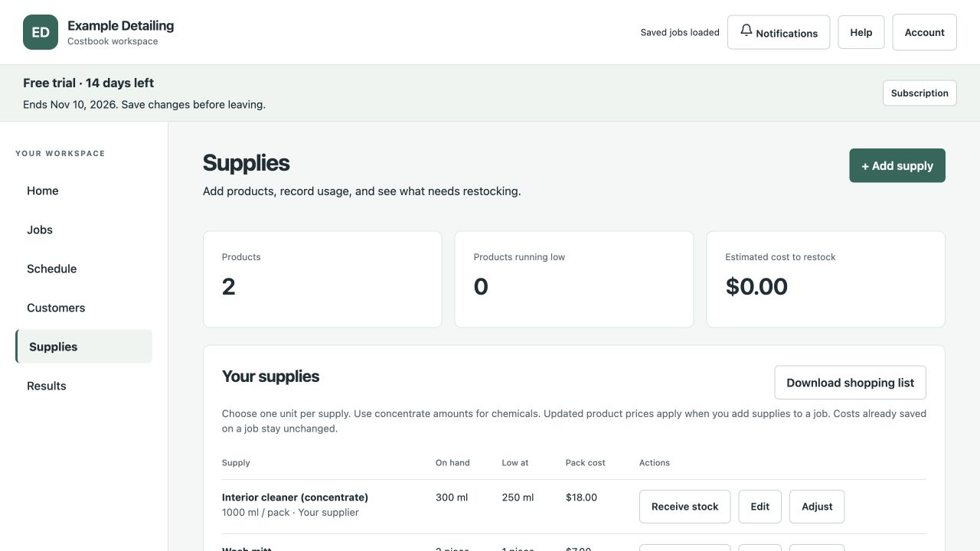Click the ED workspace logo badge
The height and width of the screenshot is (551, 980).
[x=41, y=32]
